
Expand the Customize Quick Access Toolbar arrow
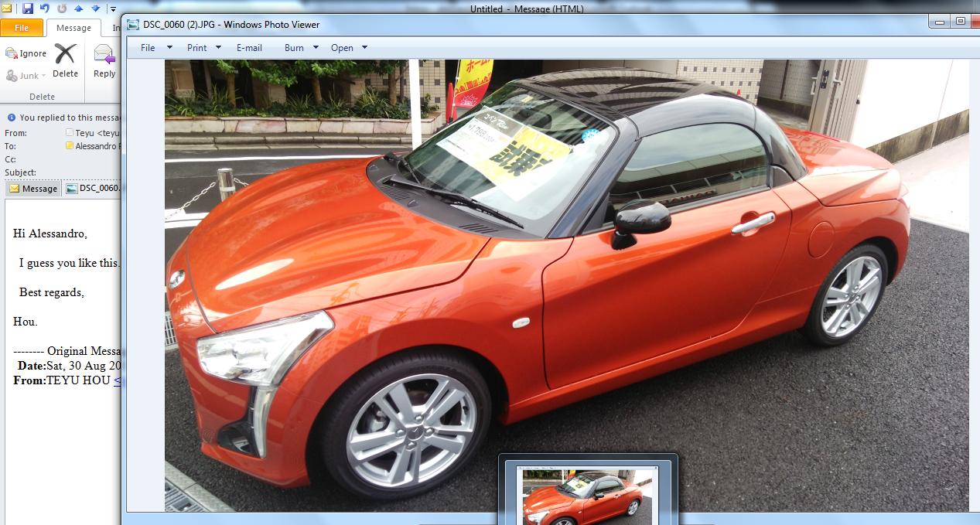click(x=112, y=9)
